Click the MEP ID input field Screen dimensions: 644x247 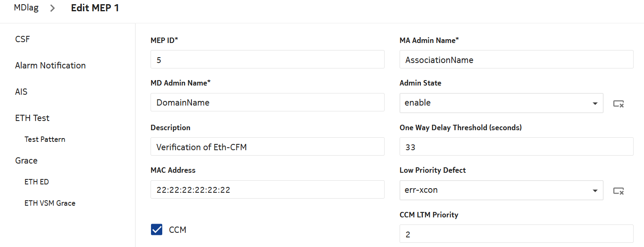pyautogui.click(x=267, y=60)
